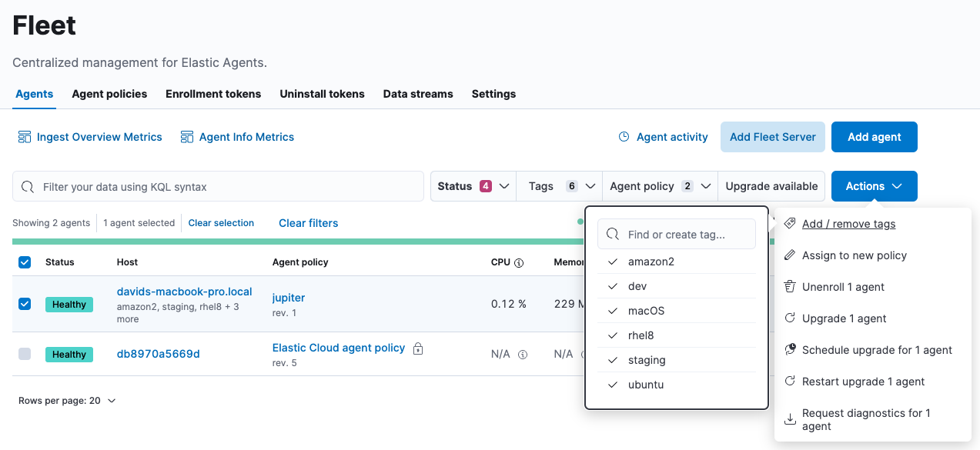Switch to the Enrollment tokens tab

point(213,94)
